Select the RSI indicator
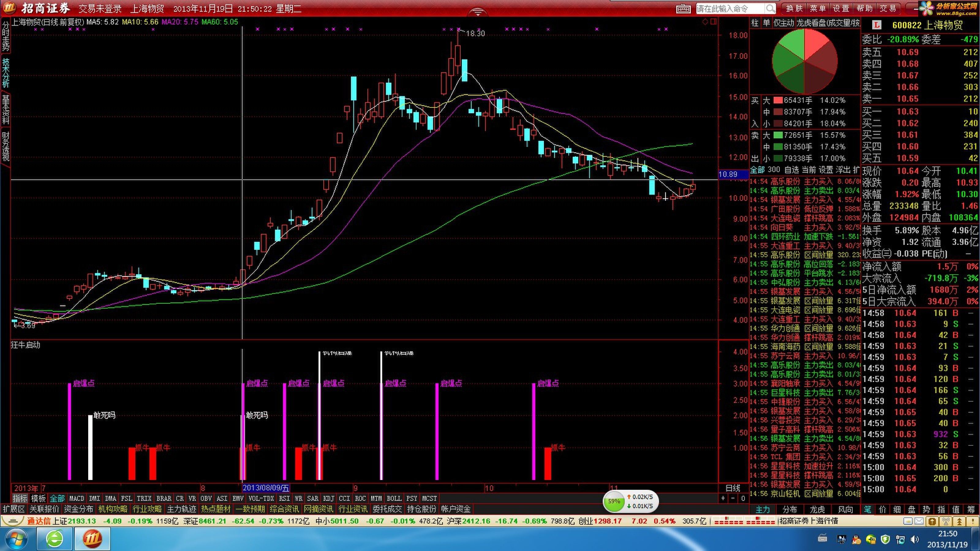 coord(284,498)
